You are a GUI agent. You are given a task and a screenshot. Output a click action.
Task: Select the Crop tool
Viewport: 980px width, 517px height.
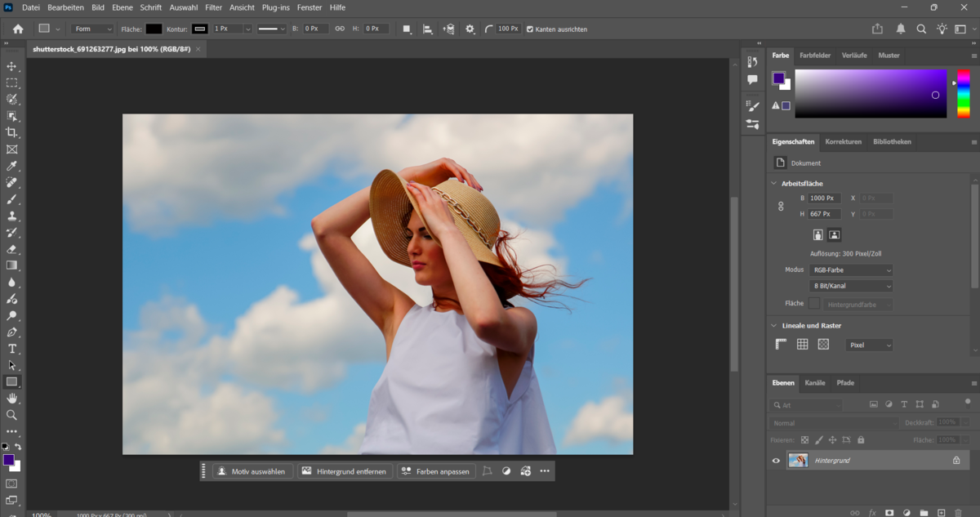12,133
